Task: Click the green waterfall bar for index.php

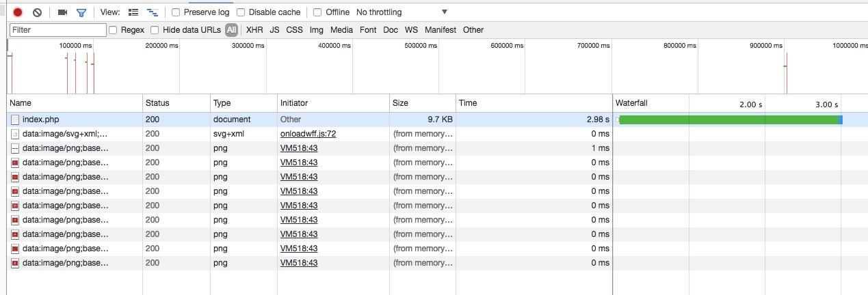Action: pos(728,120)
